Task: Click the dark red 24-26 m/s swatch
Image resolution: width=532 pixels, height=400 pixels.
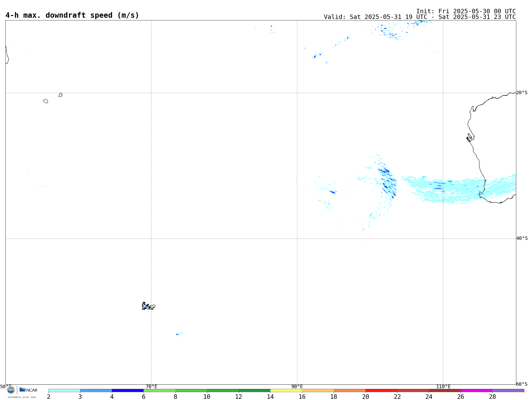Action: click(445, 391)
